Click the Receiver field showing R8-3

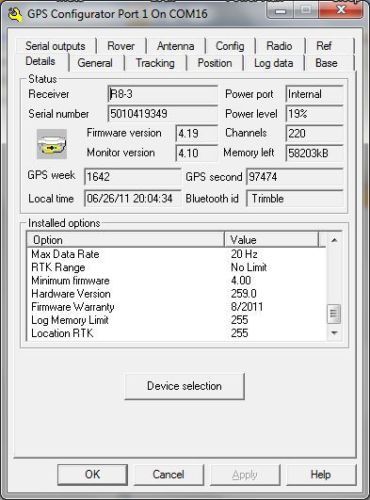tap(163, 94)
